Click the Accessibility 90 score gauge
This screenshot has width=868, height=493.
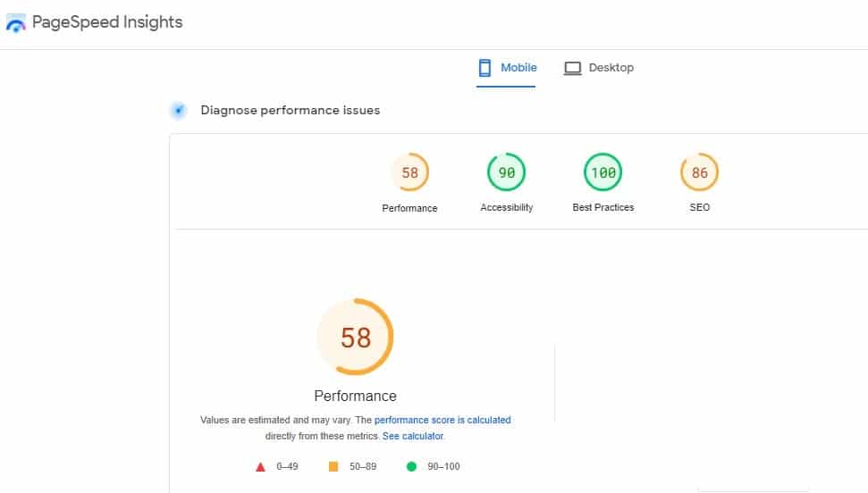coord(506,172)
